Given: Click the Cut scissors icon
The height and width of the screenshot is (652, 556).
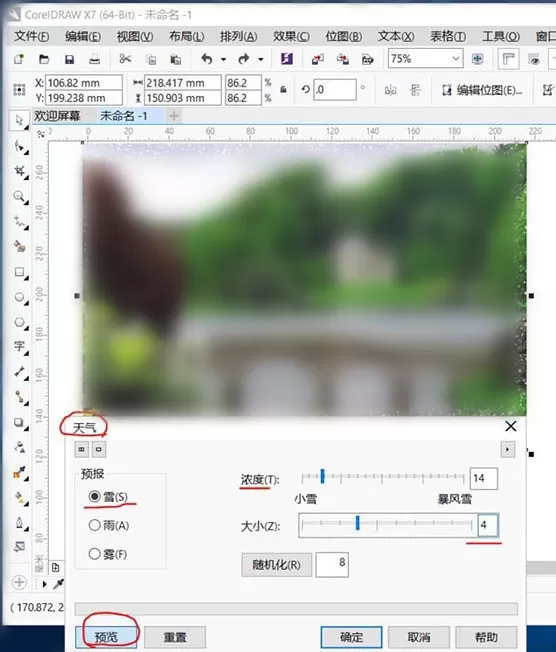Looking at the screenshot, I should (x=125, y=59).
